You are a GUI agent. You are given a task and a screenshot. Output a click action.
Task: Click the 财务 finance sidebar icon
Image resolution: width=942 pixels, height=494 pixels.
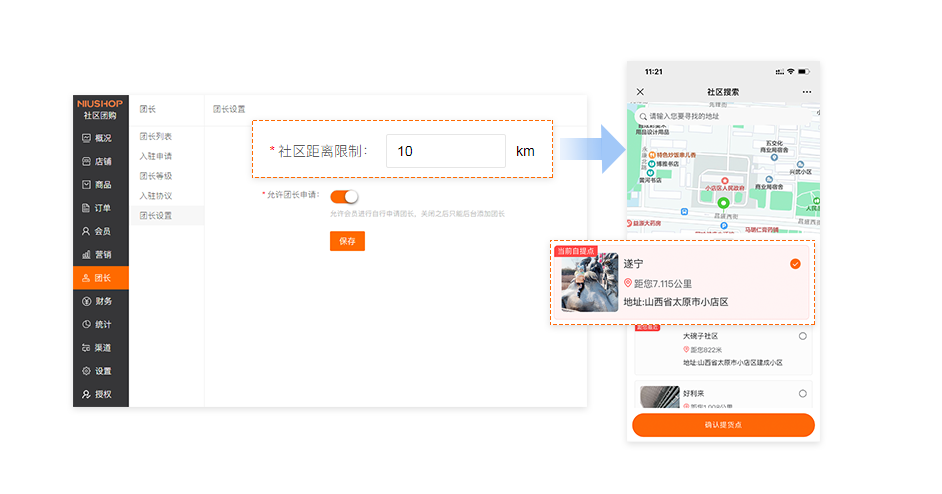pos(87,301)
